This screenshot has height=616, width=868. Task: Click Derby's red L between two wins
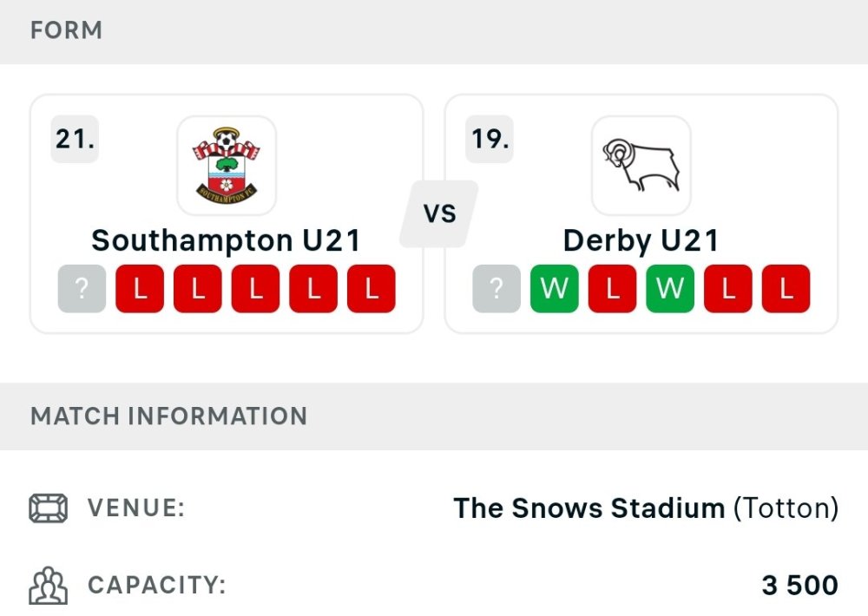pos(612,289)
